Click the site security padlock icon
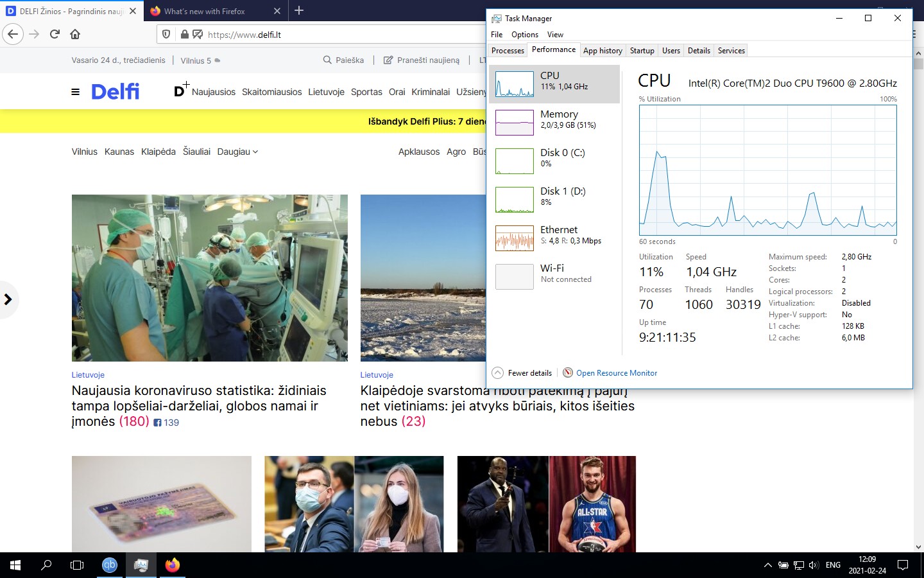Screen dimensions: 924x578 click(185, 35)
